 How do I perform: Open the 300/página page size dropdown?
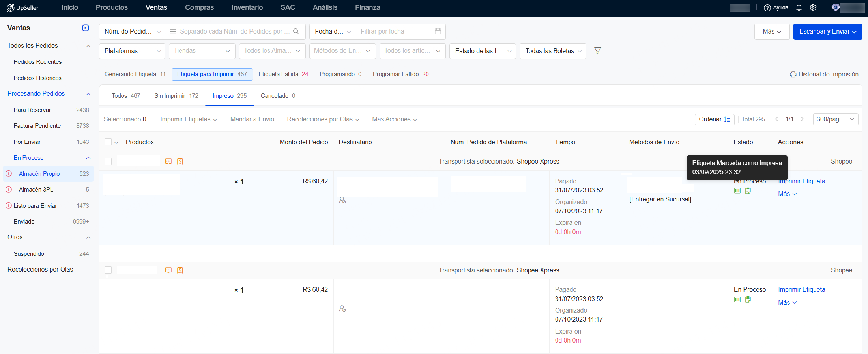[835, 119]
